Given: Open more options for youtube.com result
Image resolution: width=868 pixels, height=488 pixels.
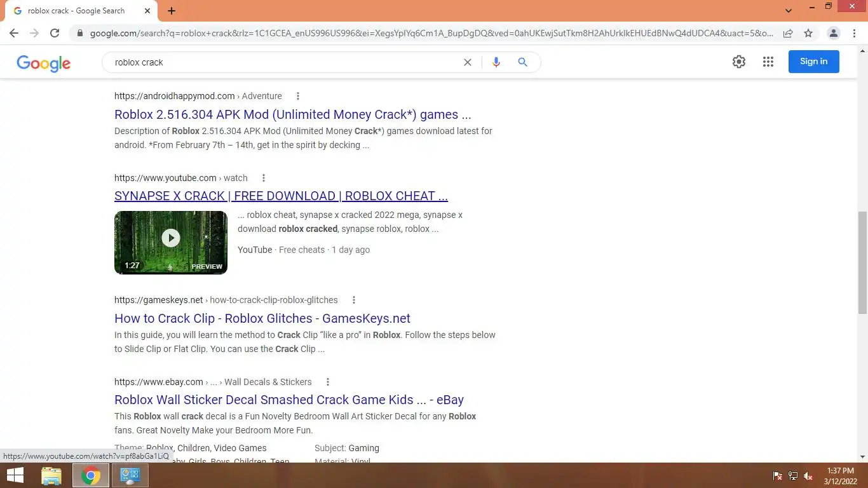Looking at the screenshot, I should [x=263, y=178].
